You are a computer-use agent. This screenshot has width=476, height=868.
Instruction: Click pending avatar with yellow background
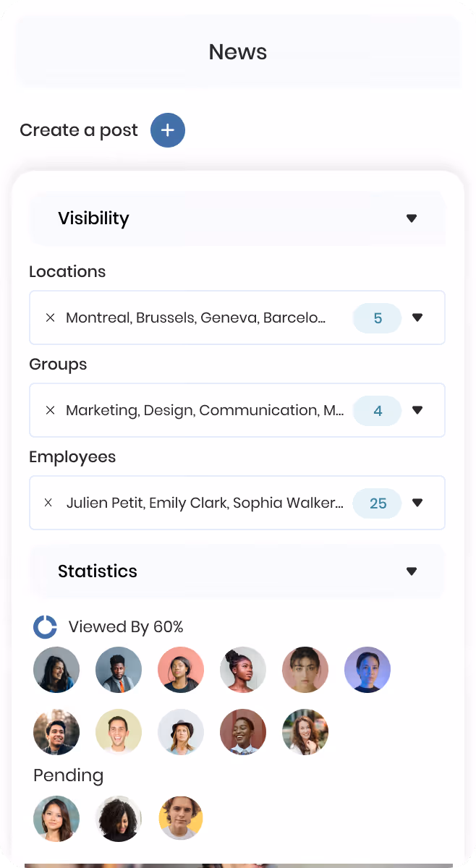[181, 819]
